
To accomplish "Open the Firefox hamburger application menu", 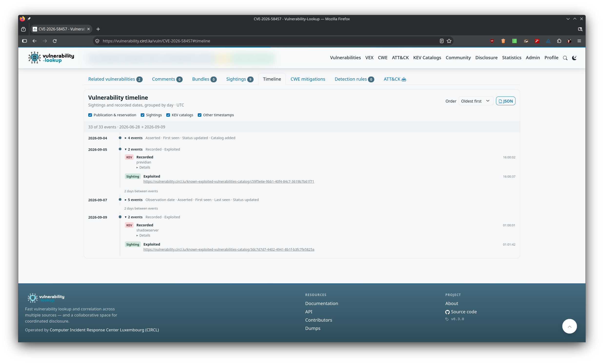I will click(x=579, y=41).
